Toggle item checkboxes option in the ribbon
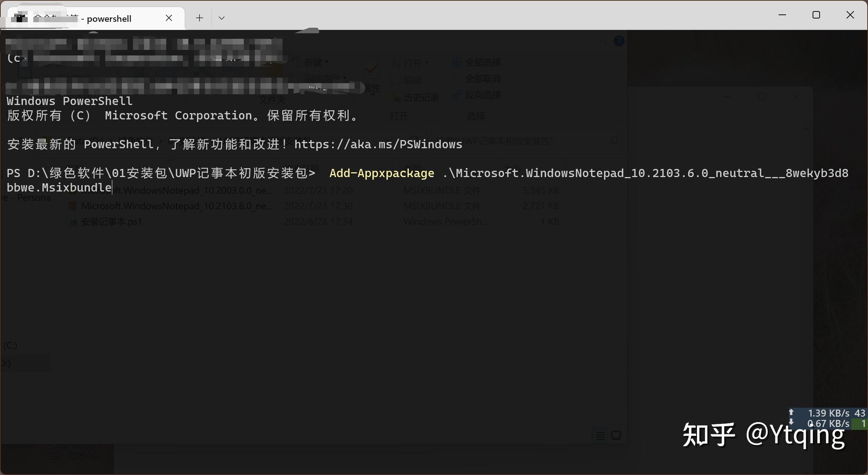Screen dimensions: 868x475 click(371, 68)
